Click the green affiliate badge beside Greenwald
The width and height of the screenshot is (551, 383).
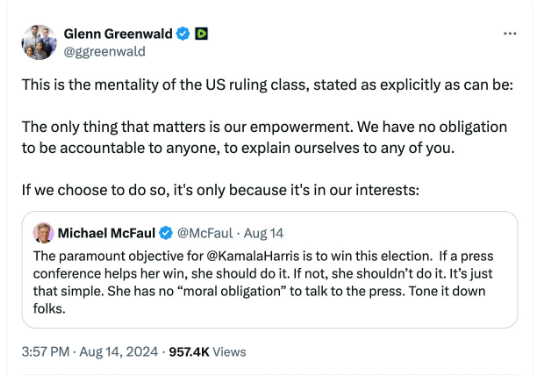pyautogui.click(x=201, y=34)
